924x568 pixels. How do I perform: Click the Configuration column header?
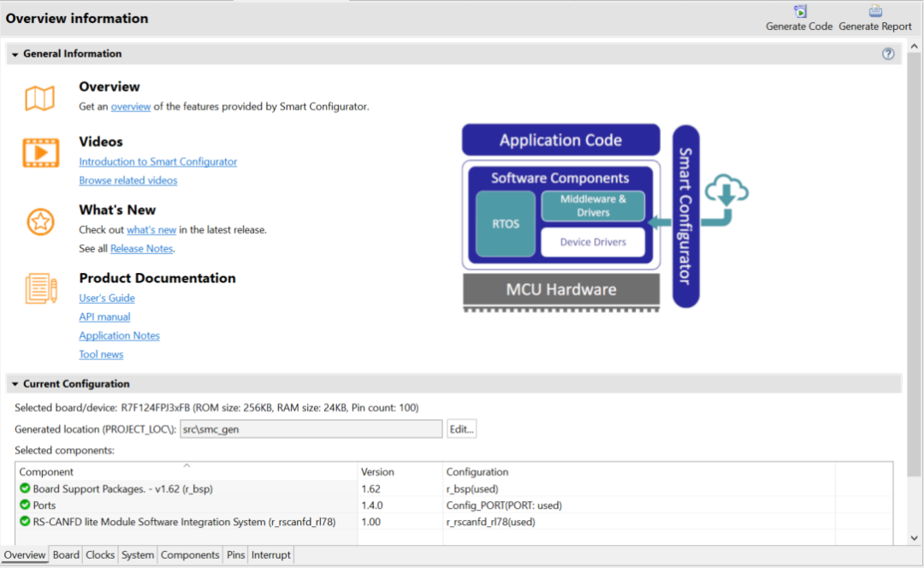639,471
